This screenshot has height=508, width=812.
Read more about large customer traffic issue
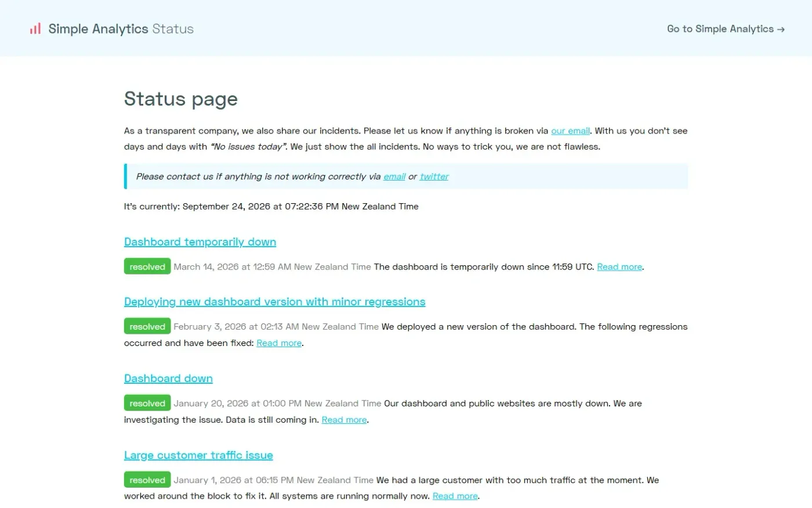(455, 496)
